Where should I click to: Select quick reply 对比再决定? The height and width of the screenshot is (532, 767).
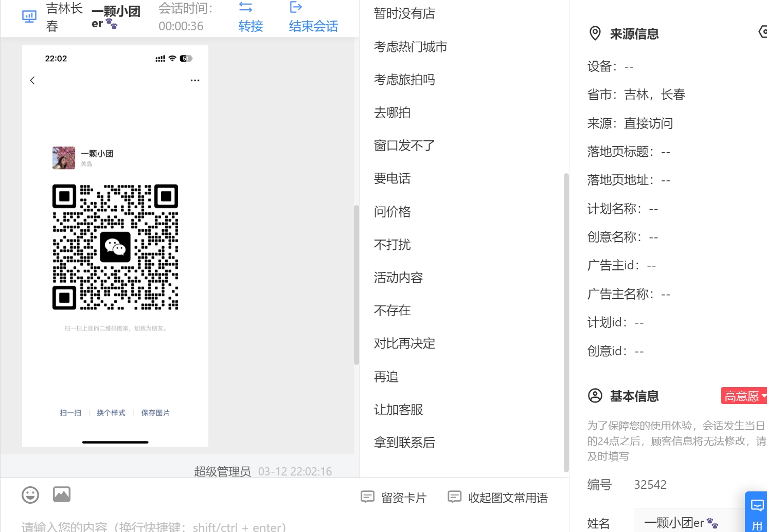(x=404, y=343)
